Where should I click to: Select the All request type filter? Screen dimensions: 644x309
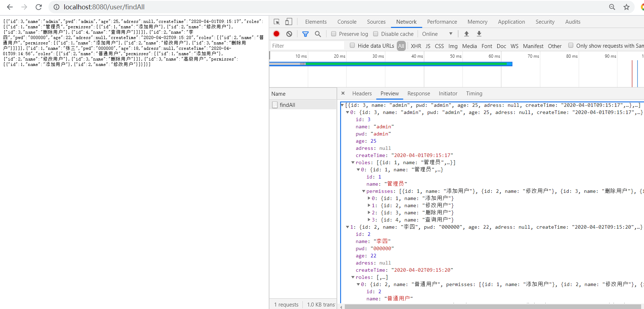pos(401,46)
